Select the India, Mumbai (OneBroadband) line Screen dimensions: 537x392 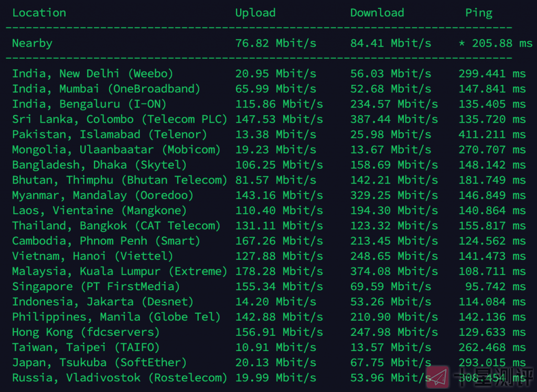pyautogui.click(x=106, y=89)
